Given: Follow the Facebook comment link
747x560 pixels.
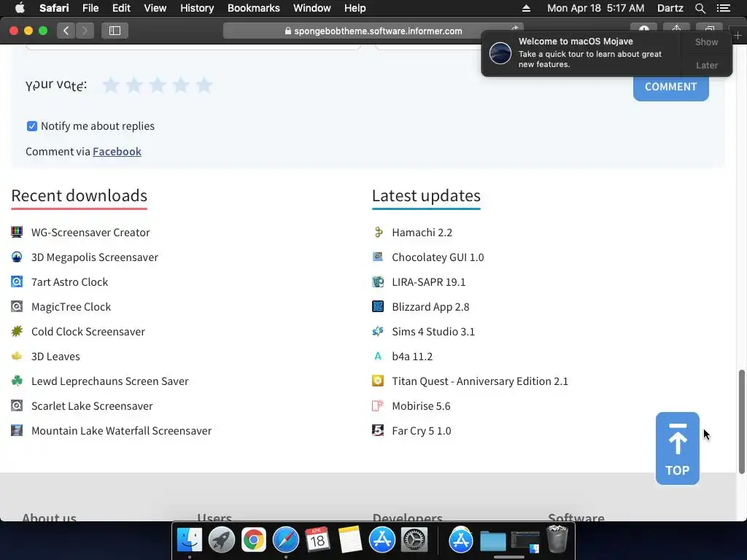Looking at the screenshot, I should pos(117,152).
